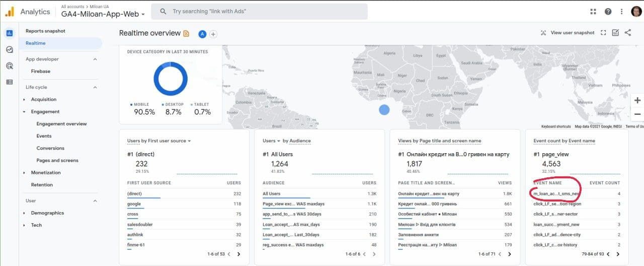644x266 pixels.
Task: Open the GA4-Miloan-App-Web property dropdown
Action: click(x=103, y=14)
